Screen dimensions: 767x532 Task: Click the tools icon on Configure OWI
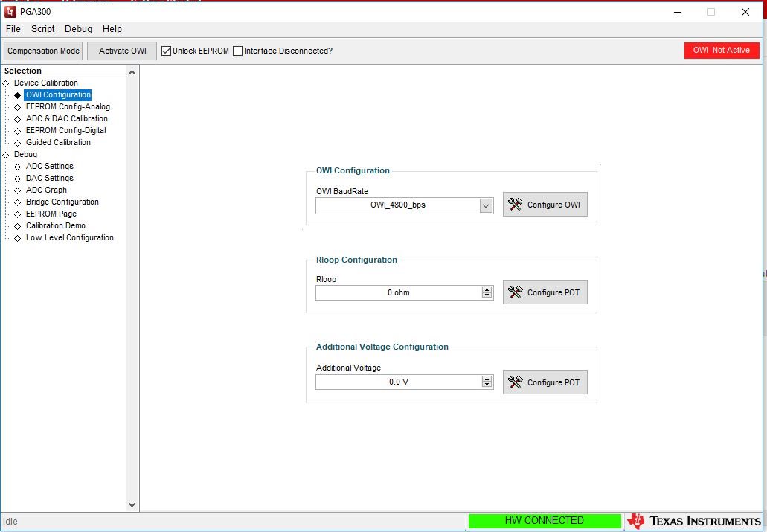[515, 204]
